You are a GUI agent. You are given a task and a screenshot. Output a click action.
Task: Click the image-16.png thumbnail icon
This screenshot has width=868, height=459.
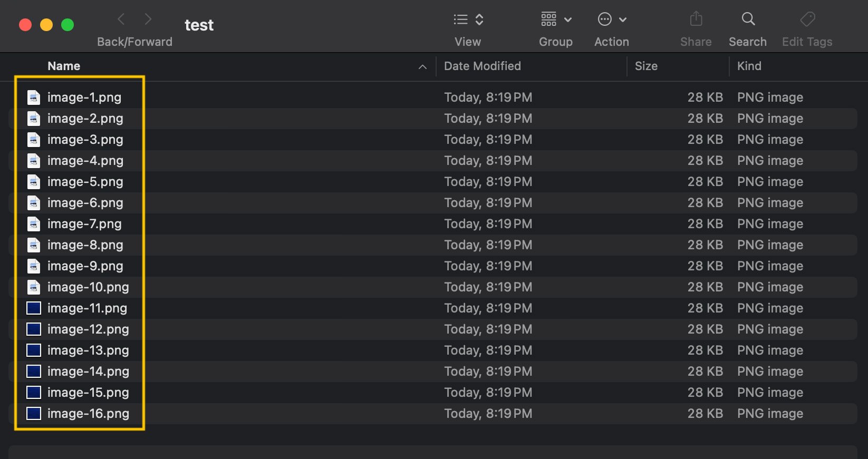pos(34,414)
